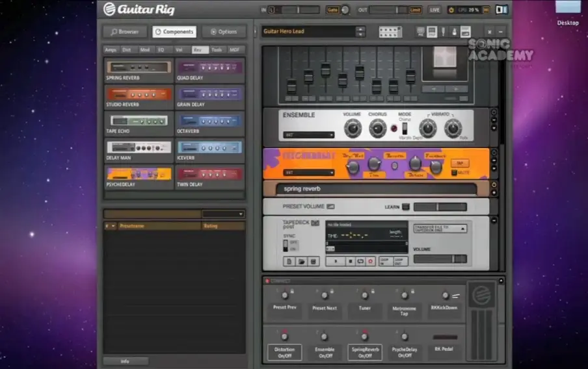Select the Studio Reverb component thumbnail
Image resolution: width=588 pixels, height=369 pixels.
tap(139, 94)
